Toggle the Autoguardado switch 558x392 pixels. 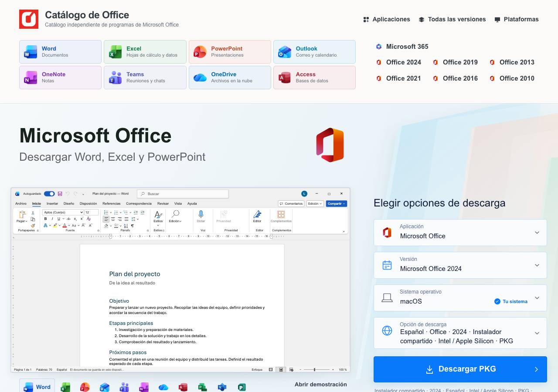[49, 194]
